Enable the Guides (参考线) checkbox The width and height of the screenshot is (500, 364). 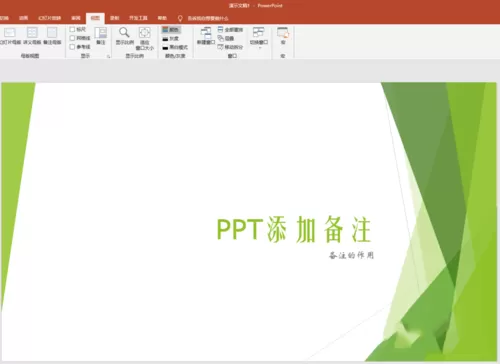[x=72, y=47]
